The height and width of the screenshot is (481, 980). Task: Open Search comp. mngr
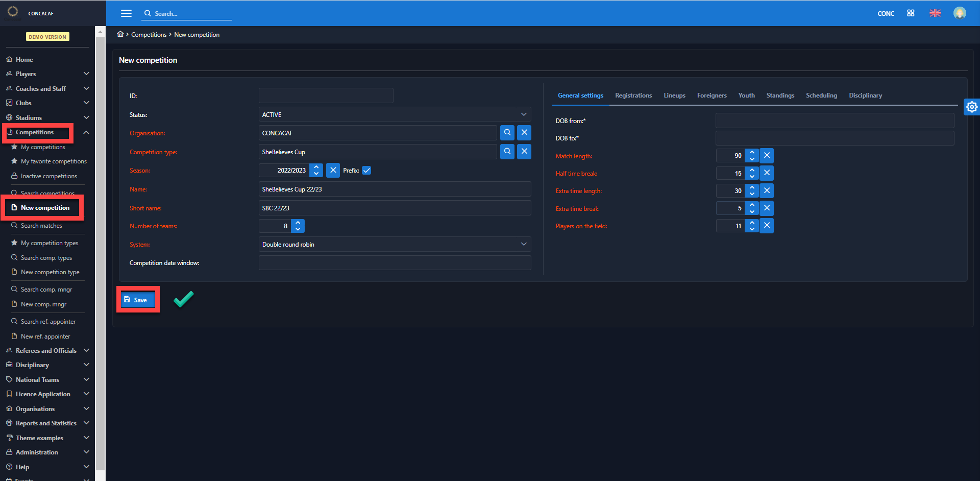(x=46, y=290)
